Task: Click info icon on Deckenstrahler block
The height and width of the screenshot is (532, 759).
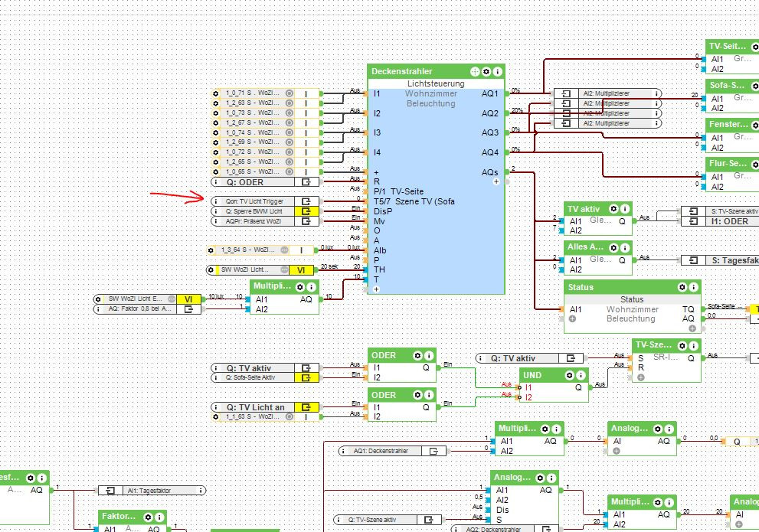Action: [497, 71]
